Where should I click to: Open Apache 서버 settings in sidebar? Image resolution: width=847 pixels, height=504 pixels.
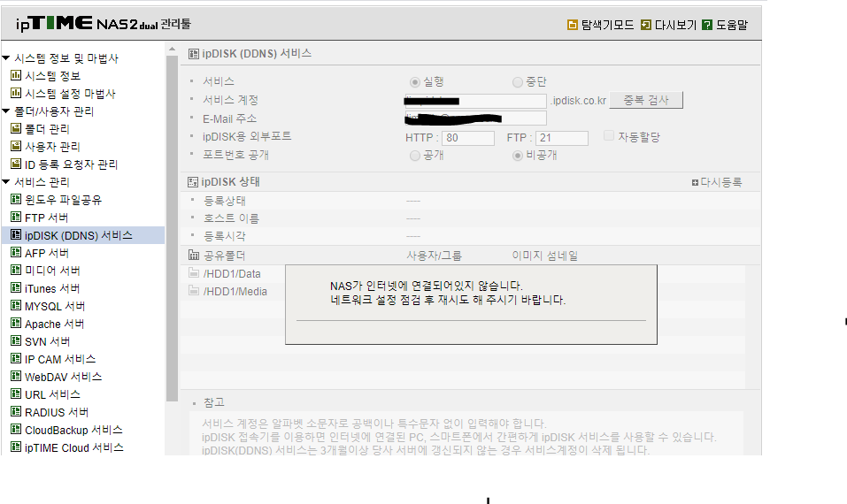(55, 324)
